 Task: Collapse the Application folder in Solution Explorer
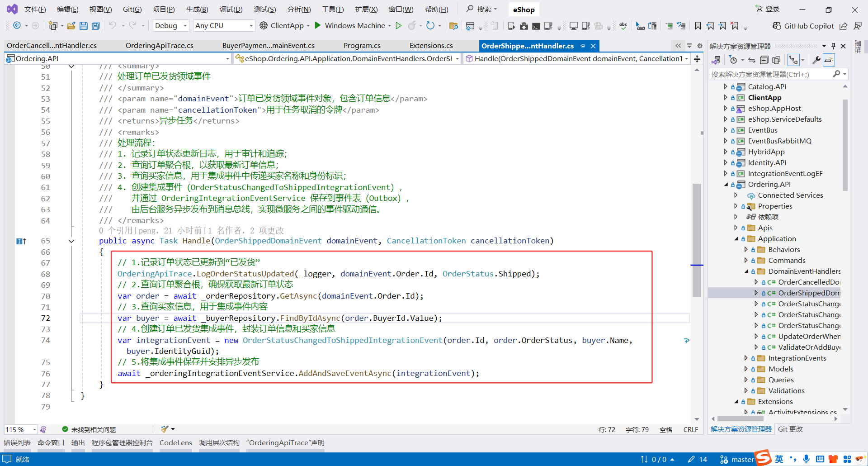point(736,239)
